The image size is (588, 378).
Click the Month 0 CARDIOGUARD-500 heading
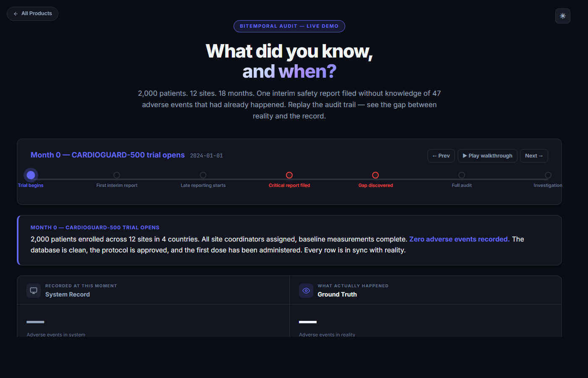coord(108,155)
